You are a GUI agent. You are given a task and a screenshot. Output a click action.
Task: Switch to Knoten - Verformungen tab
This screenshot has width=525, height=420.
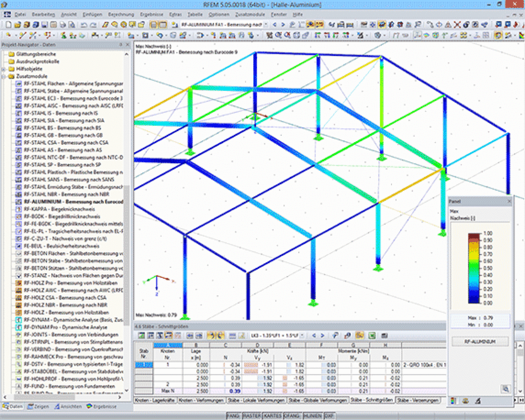201,400
